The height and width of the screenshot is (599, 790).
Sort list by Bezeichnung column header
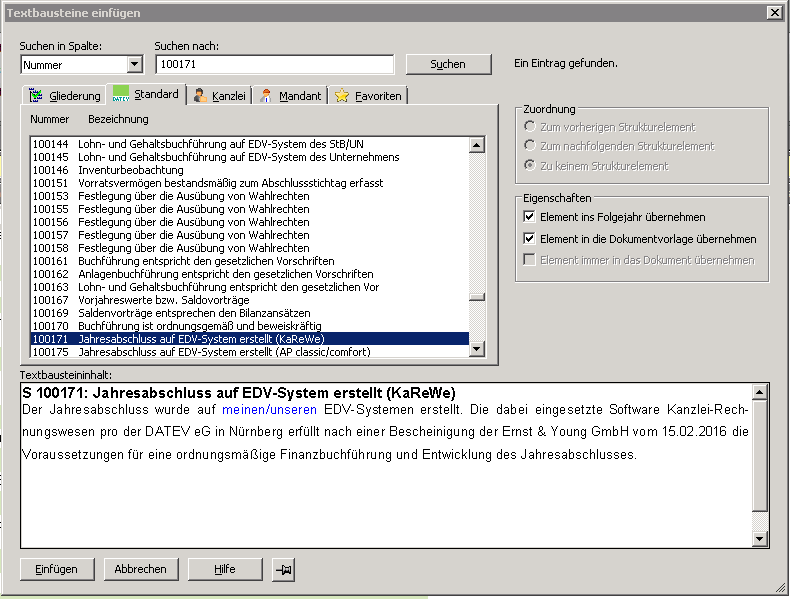pyautogui.click(x=118, y=119)
